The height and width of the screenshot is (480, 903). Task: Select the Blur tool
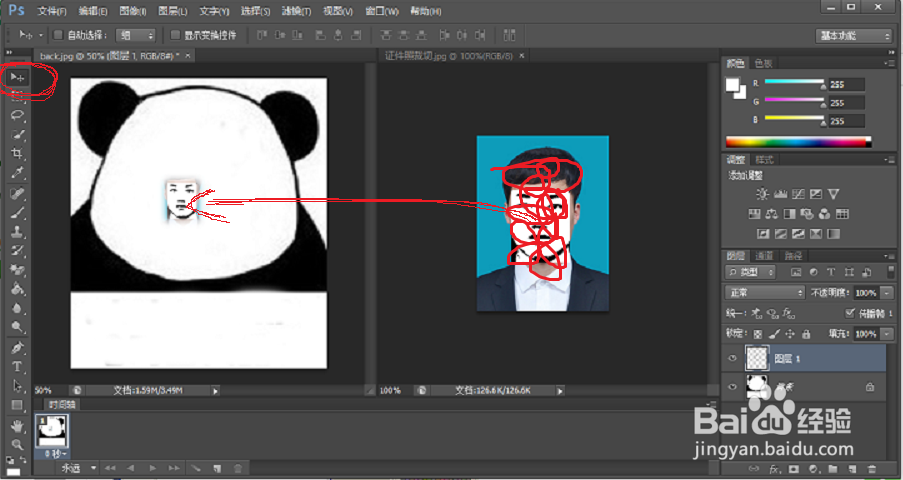pyautogui.click(x=17, y=308)
